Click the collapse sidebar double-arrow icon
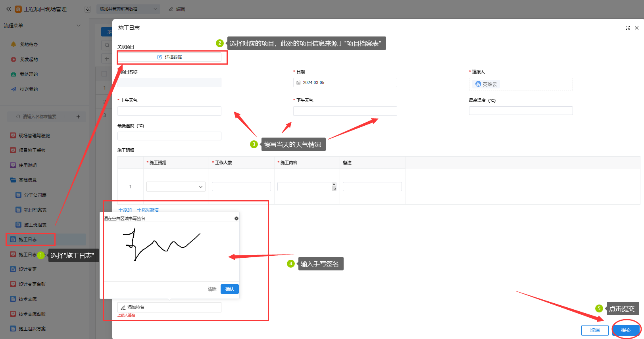Viewport: 644px width, 339px height. [x=88, y=9]
